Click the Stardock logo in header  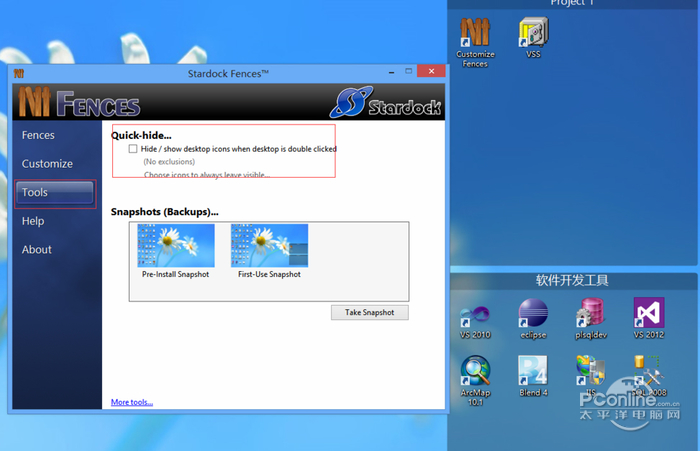386,102
